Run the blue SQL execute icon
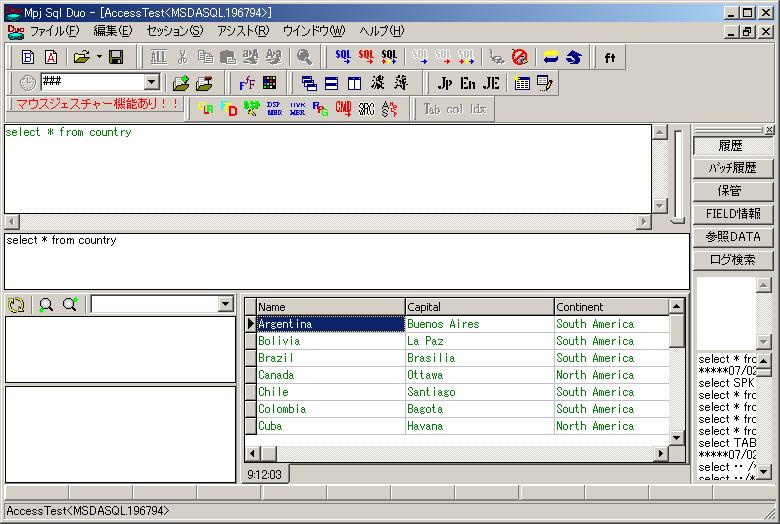Screen dimensions: 780x524 (x=343, y=57)
